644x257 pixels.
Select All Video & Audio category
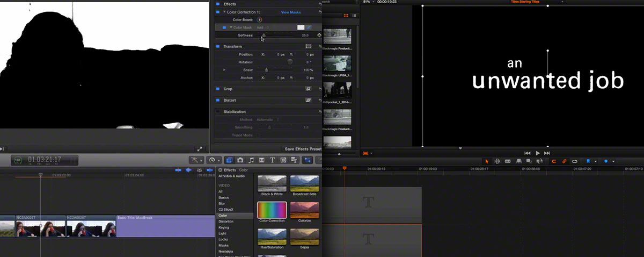pyautogui.click(x=232, y=176)
